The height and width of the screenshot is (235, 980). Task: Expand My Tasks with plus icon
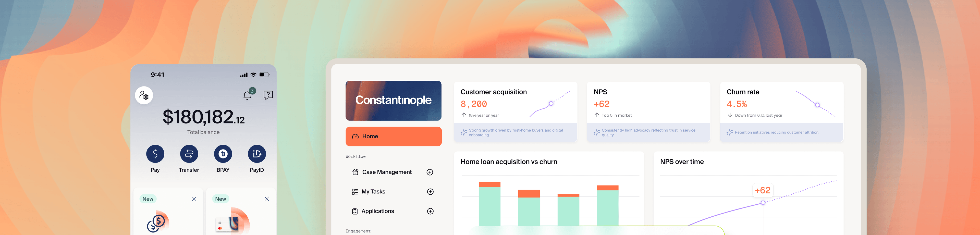point(430,192)
